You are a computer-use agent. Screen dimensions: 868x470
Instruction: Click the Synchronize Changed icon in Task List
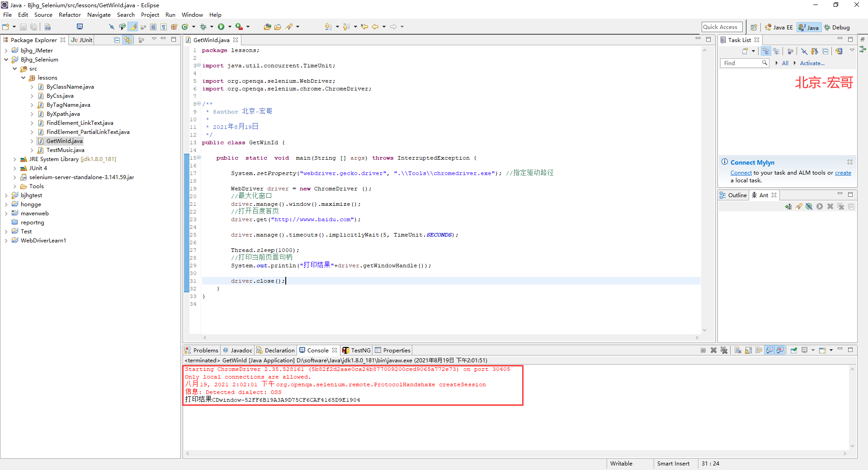839,51
